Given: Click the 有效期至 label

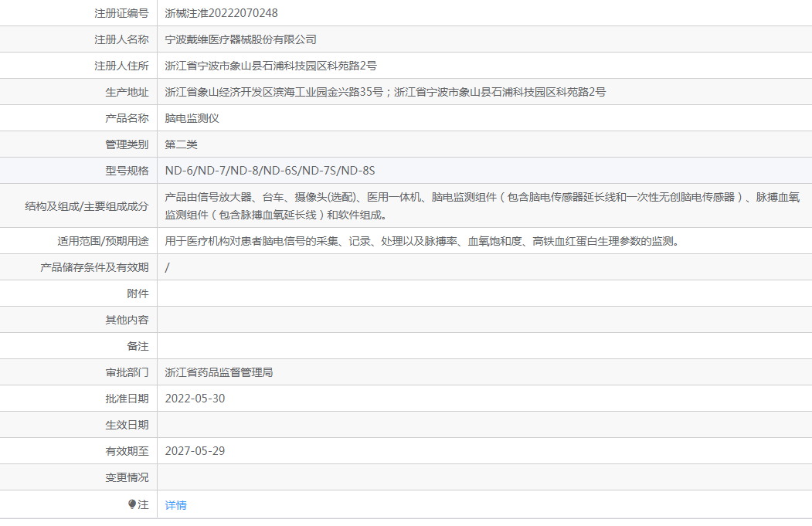Looking at the screenshot, I should coord(127,451).
